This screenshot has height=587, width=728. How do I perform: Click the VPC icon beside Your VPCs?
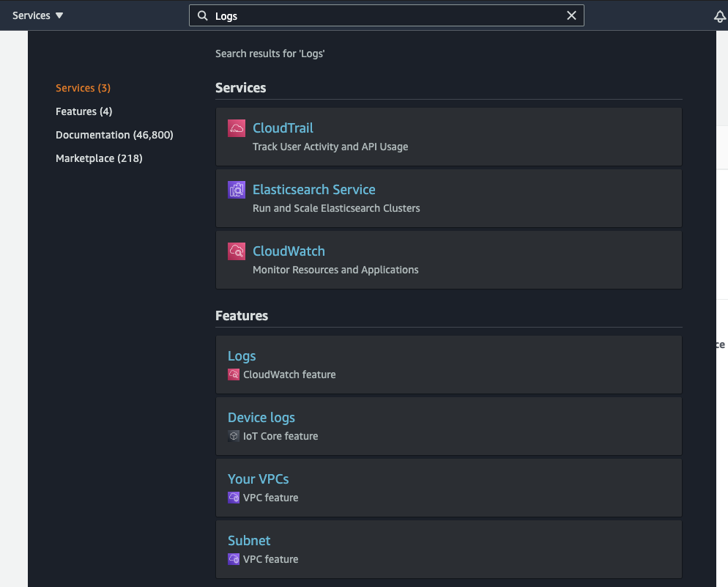pos(233,497)
